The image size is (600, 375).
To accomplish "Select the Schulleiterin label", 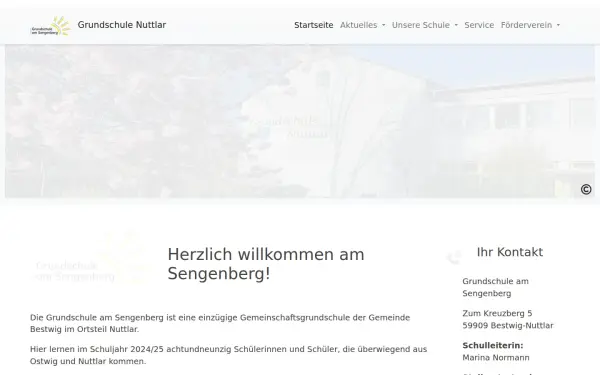I will tap(492, 346).
